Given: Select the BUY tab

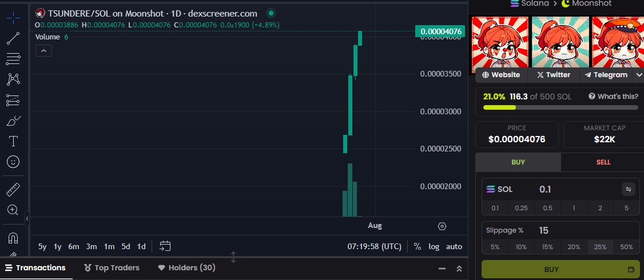Looking at the screenshot, I should click(518, 162).
